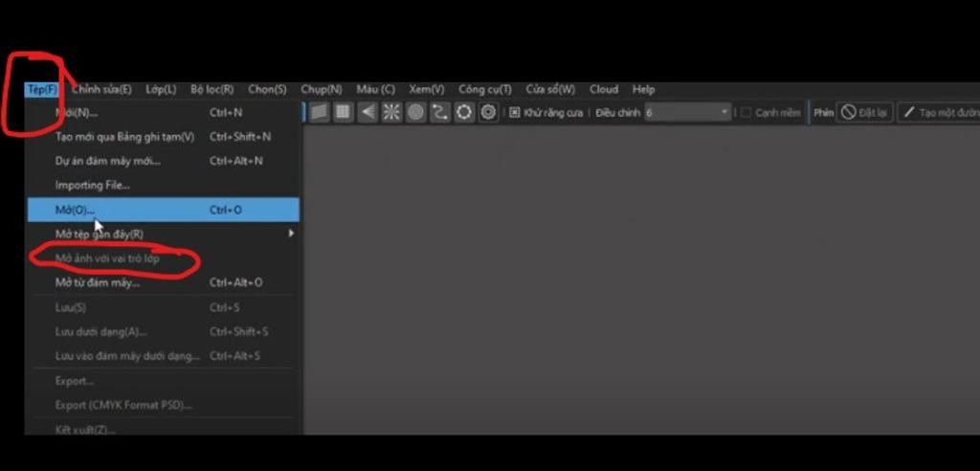Open the Màu(C) menu
Screen dimensions: 980x471
click(375, 89)
